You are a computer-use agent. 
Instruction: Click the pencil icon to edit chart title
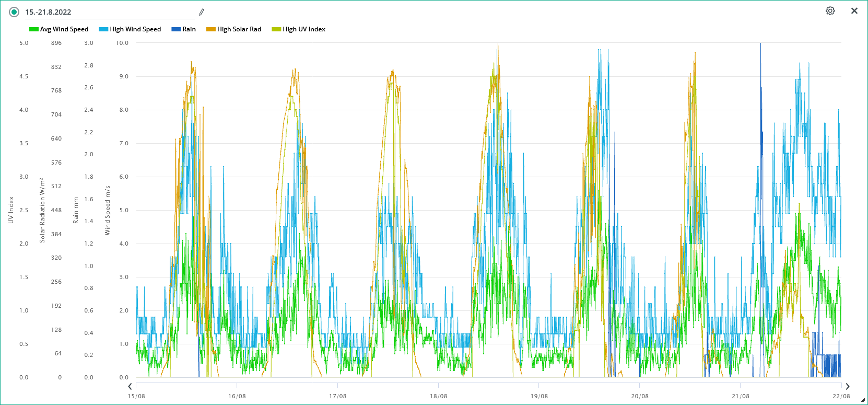202,12
